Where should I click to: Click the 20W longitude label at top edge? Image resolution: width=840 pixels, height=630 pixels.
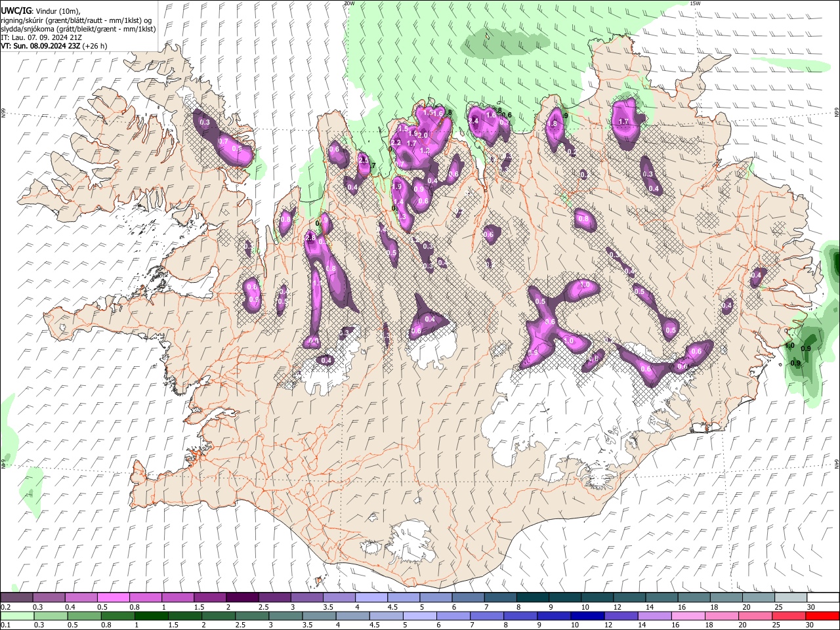pos(349,3)
